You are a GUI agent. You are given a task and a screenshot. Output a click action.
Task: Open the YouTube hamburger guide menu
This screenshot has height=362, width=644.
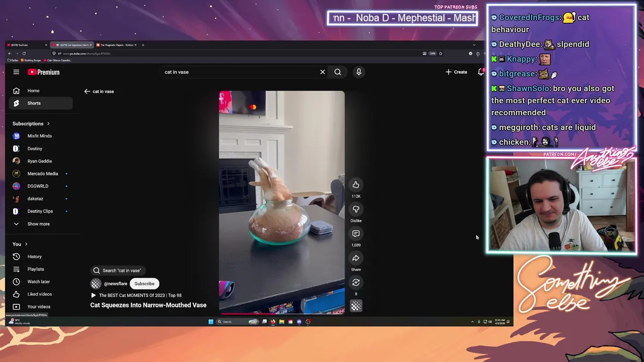coord(16,72)
